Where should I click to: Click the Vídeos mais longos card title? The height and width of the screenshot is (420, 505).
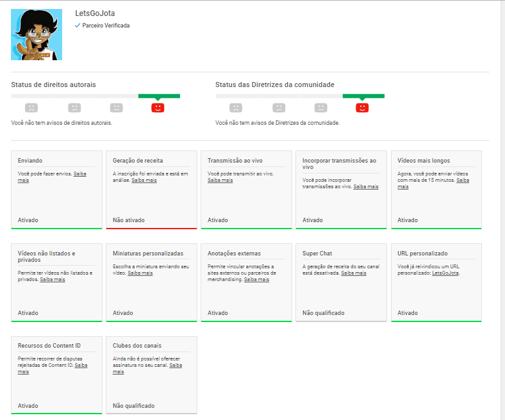424,161
